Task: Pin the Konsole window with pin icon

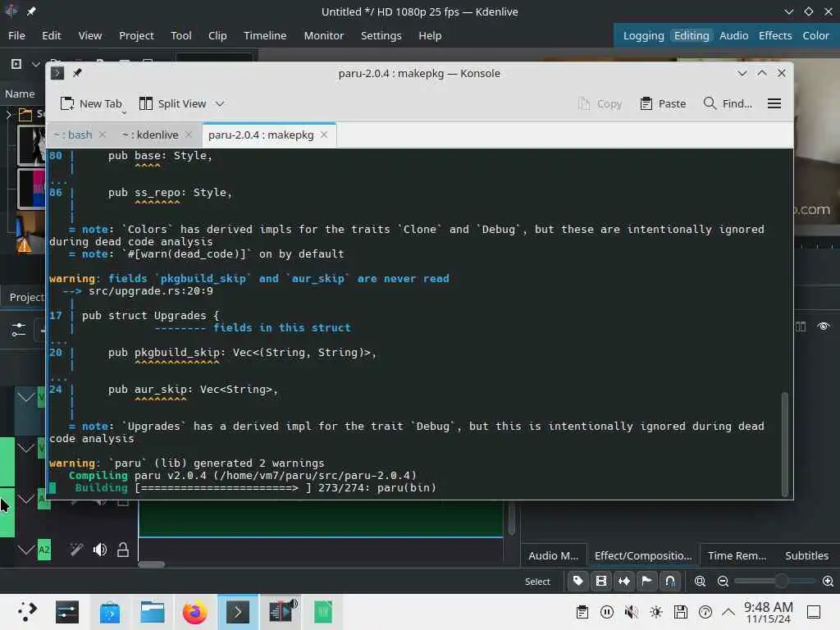Action: coord(77,73)
